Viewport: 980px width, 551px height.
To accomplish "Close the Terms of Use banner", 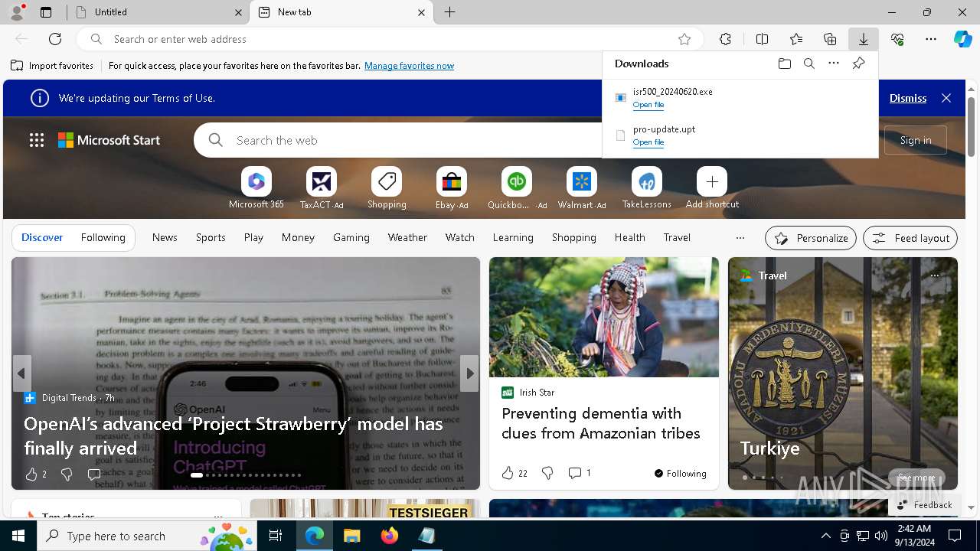I will [946, 98].
